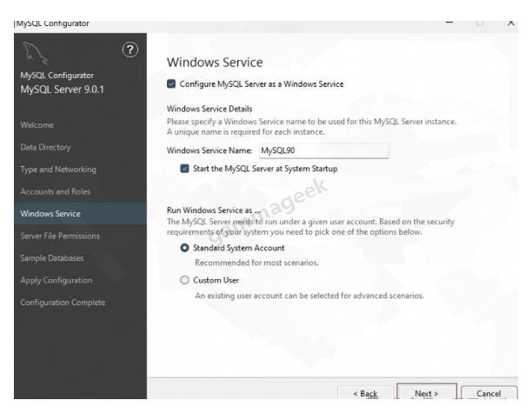
Task: Click 'Recommended for most scenarios.' text
Action: coord(256,263)
